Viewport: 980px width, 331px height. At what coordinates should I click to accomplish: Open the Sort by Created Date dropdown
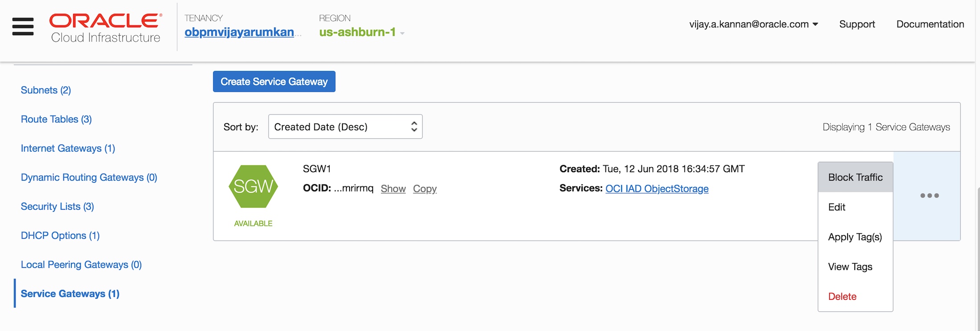[x=345, y=127]
